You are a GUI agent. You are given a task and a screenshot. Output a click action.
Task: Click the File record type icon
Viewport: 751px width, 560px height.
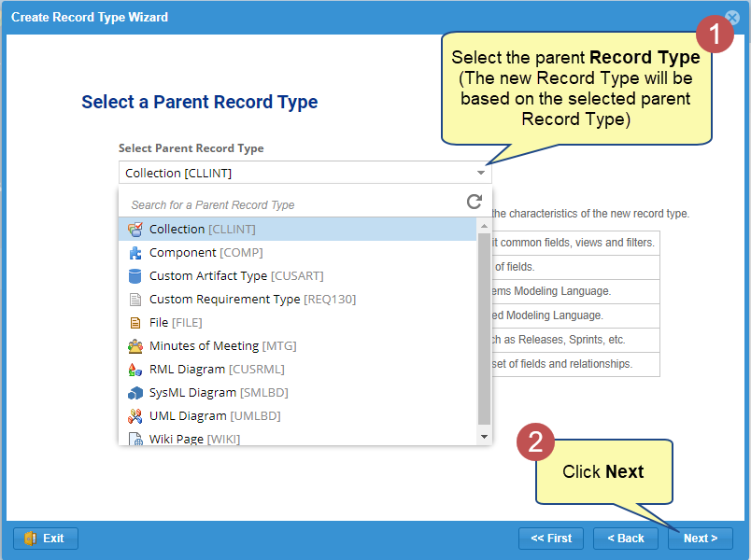[x=135, y=322]
